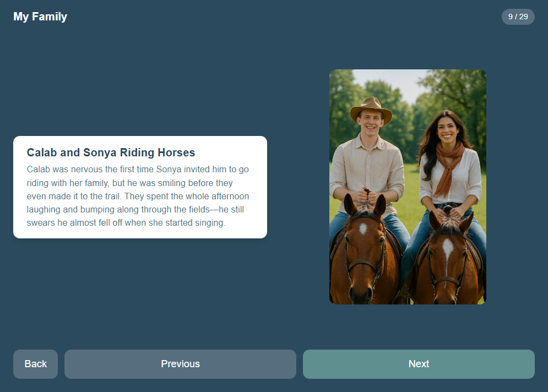The image size is (548, 392).
Task: Click the Previous button
Action: 180,364
